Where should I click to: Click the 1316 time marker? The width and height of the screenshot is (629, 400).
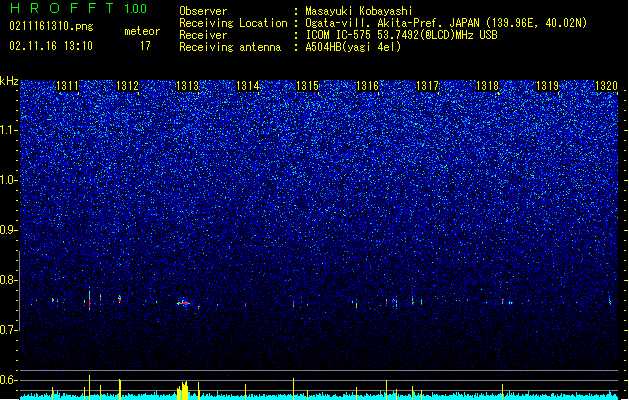pos(367,86)
